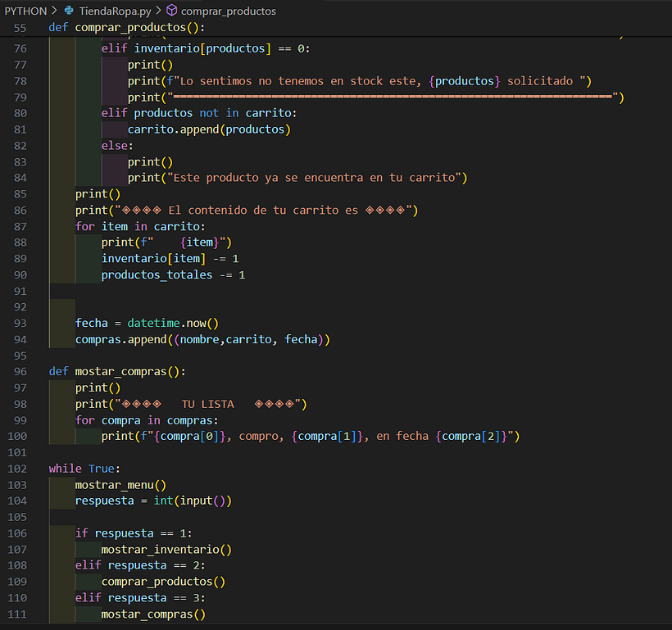Open the PYTHON folder breadcrumb dropdown
The width and height of the screenshot is (672, 630).
pos(25,11)
